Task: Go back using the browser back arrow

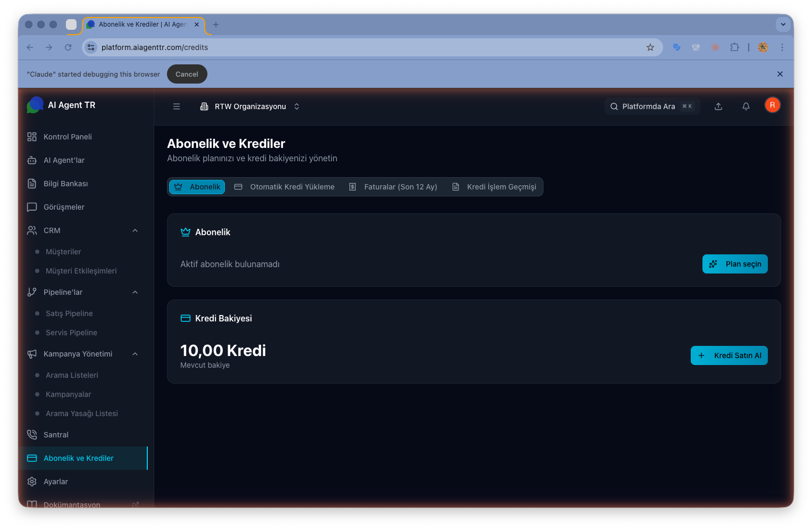Action: [30, 47]
